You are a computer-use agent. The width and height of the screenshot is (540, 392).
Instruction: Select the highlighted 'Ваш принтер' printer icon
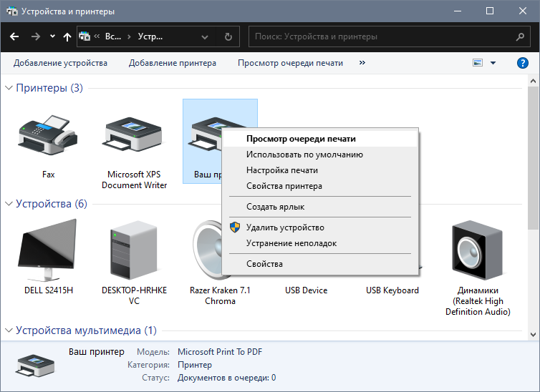(x=204, y=135)
